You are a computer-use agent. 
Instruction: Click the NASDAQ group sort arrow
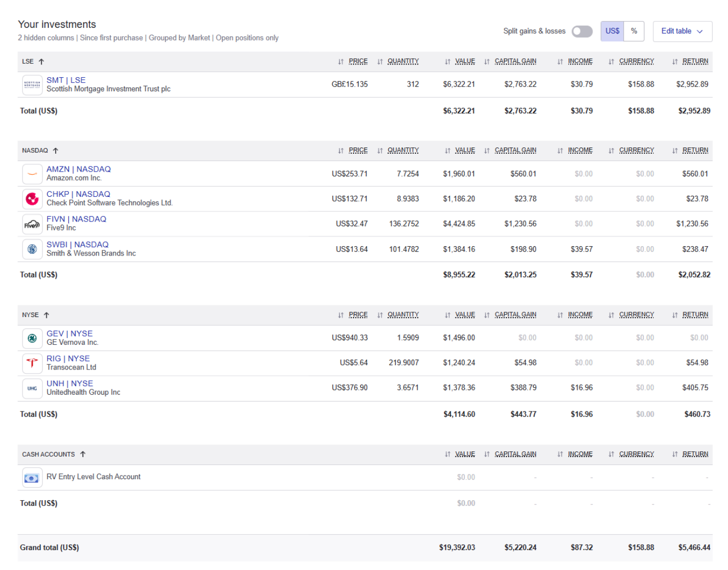pyautogui.click(x=56, y=151)
